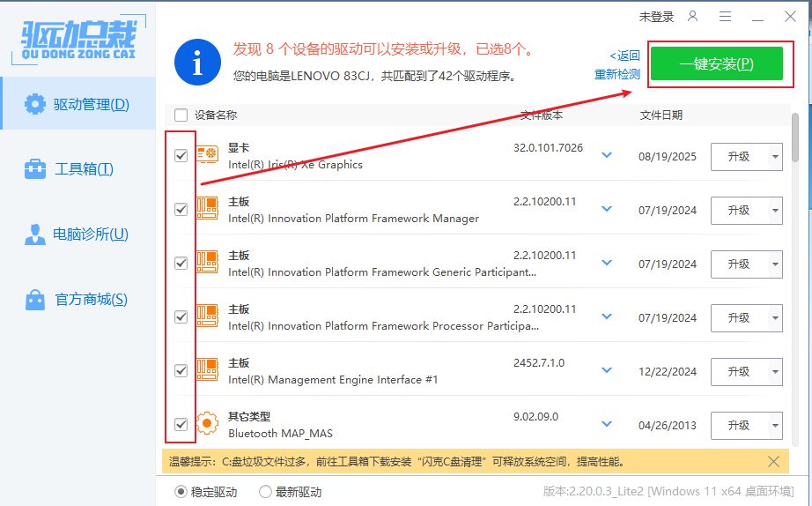This screenshot has width=812, height=506.
Task: Open dropdown arrow beside Bluetooth MAP_MAS 升级
Action: 774,426
